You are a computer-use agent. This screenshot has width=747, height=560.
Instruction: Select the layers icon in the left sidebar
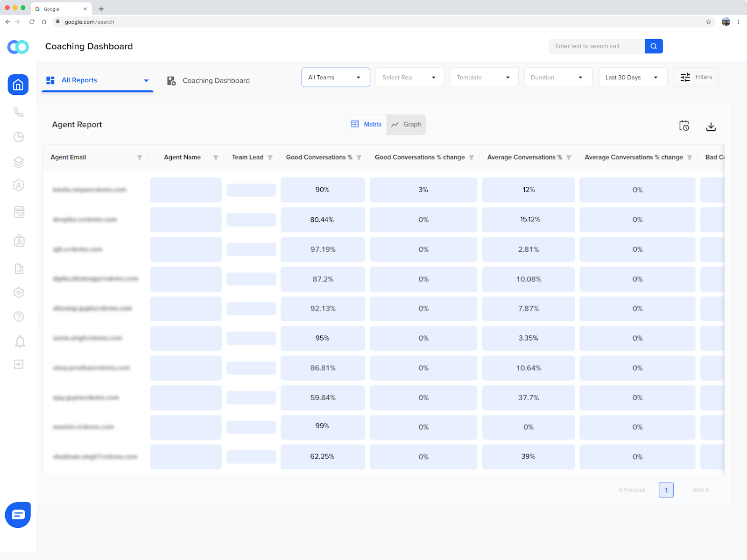click(18, 162)
